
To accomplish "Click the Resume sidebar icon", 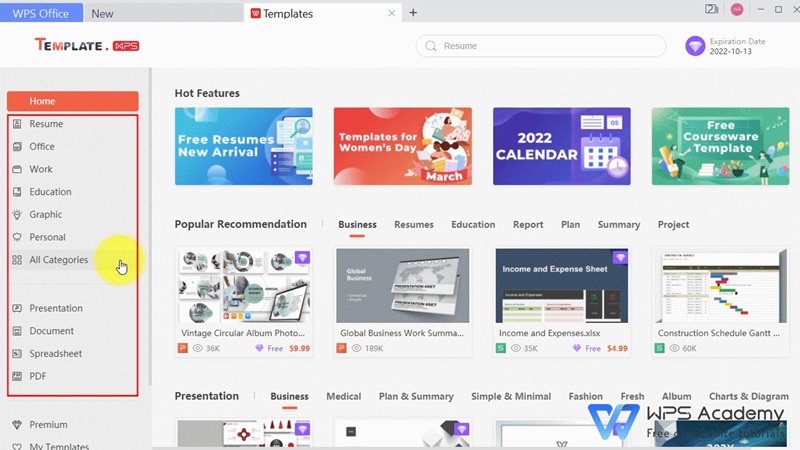I will 17,123.
